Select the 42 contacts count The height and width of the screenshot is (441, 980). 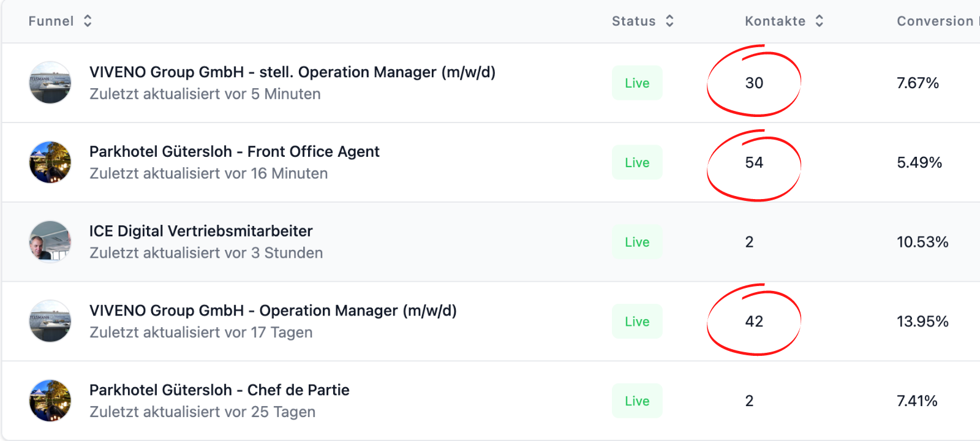pyautogui.click(x=754, y=321)
